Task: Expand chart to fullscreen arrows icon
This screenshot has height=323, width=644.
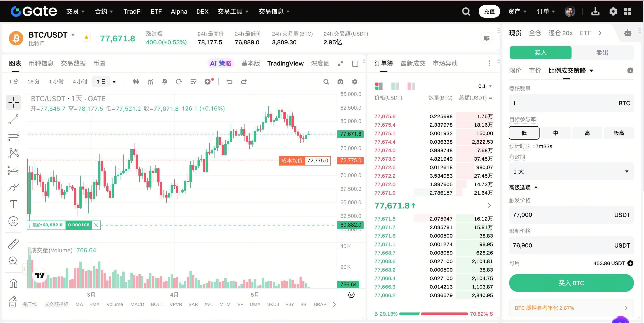Action: (x=340, y=64)
